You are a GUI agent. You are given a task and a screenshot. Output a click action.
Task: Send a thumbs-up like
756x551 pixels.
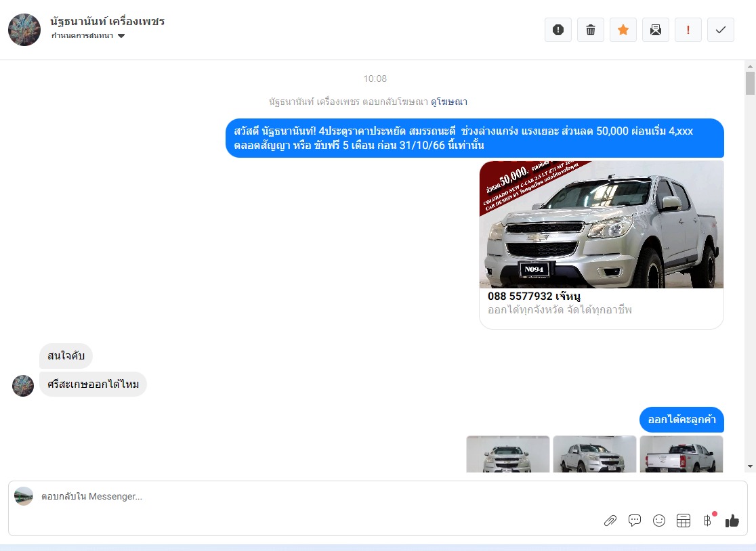tap(732, 521)
